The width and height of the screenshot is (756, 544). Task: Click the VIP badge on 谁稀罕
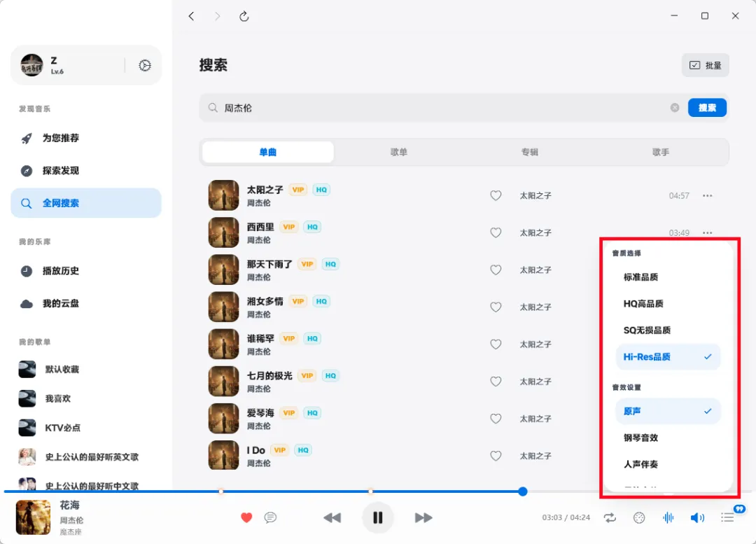pos(289,339)
